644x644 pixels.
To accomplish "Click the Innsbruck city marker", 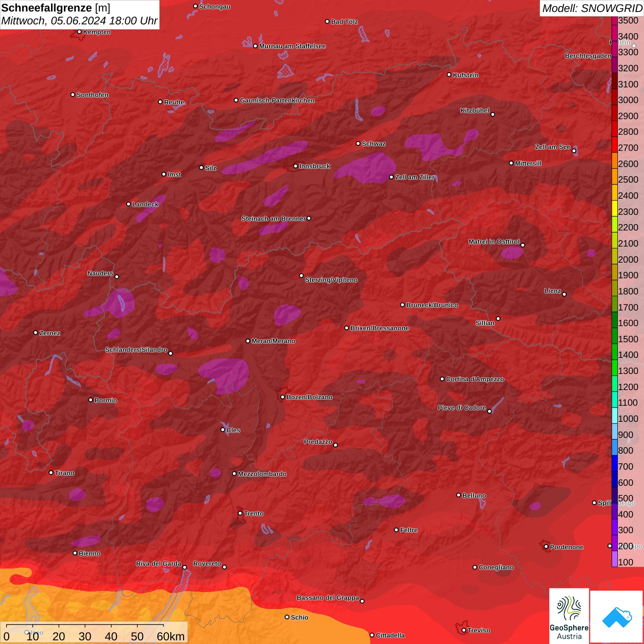I will (x=295, y=166).
